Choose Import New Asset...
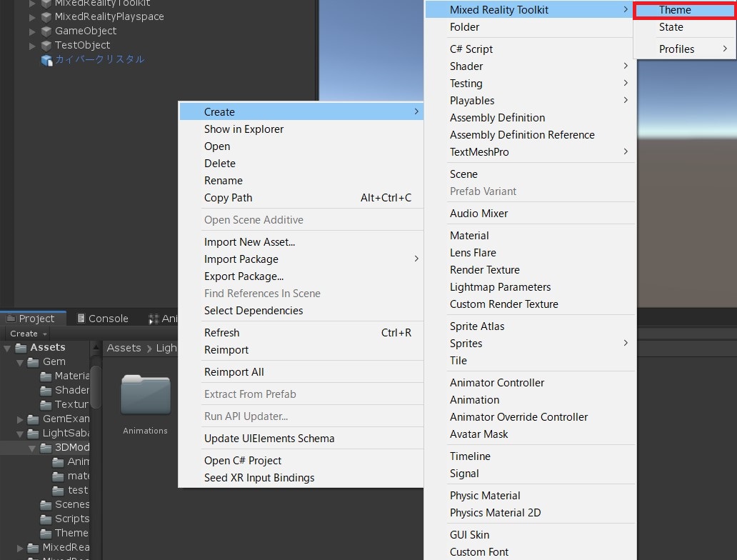Image resolution: width=737 pixels, height=560 pixels. [302, 242]
